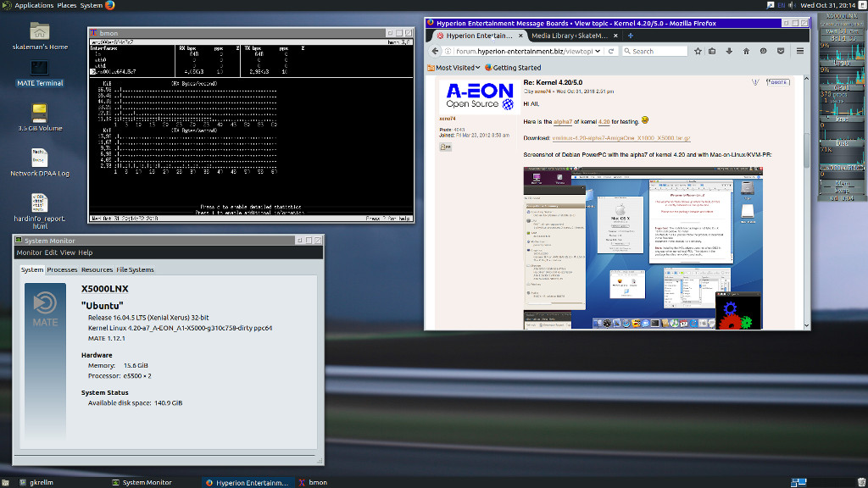Click the report post icon next to Quote
This screenshot has height=488, width=868.
click(755, 82)
